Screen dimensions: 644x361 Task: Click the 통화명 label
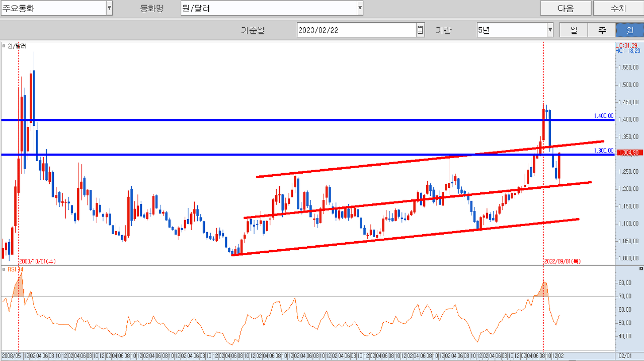151,8
